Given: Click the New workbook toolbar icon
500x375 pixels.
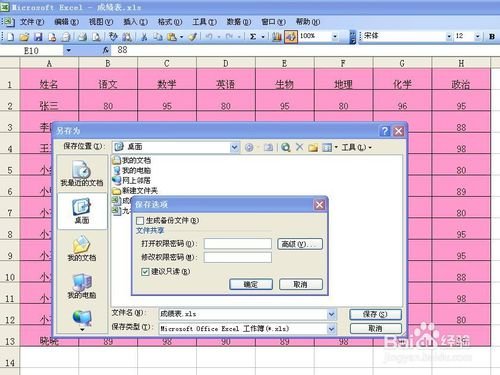Looking at the screenshot, I should pos(11,37).
